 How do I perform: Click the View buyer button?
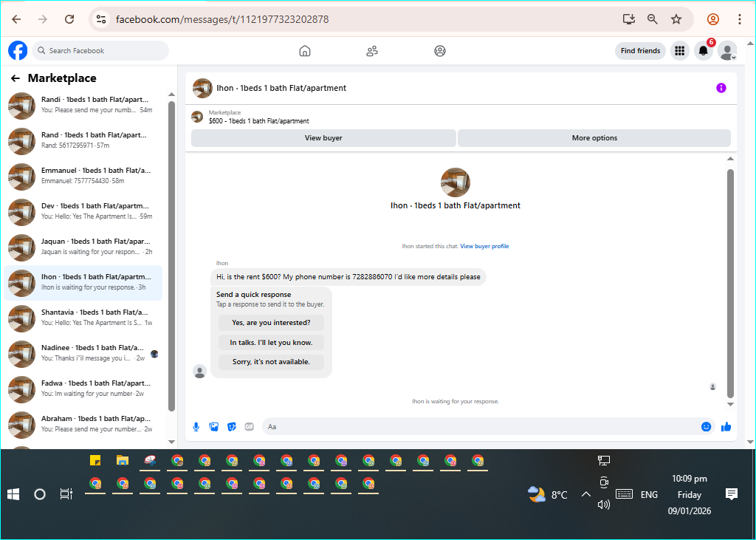point(323,138)
